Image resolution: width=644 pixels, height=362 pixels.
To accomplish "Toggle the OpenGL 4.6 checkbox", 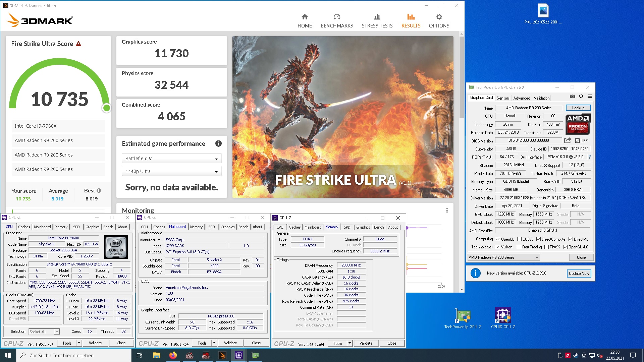I will [x=565, y=247].
